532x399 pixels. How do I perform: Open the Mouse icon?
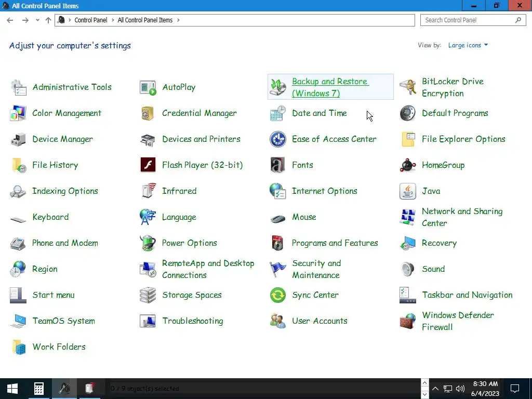coord(278,219)
